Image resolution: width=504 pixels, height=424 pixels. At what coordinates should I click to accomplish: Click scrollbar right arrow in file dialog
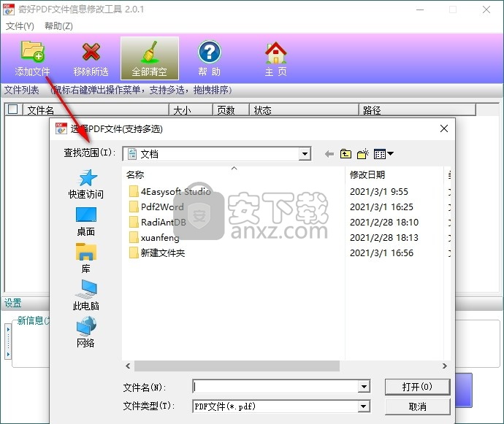point(445,366)
